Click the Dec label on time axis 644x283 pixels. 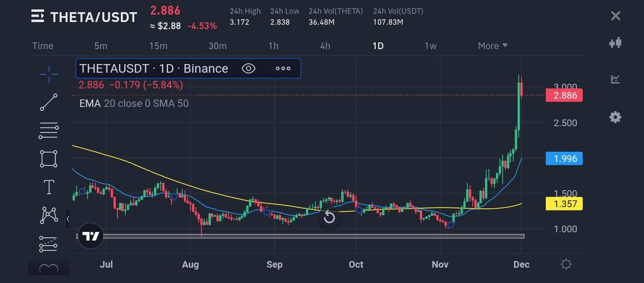coord(521,265)
